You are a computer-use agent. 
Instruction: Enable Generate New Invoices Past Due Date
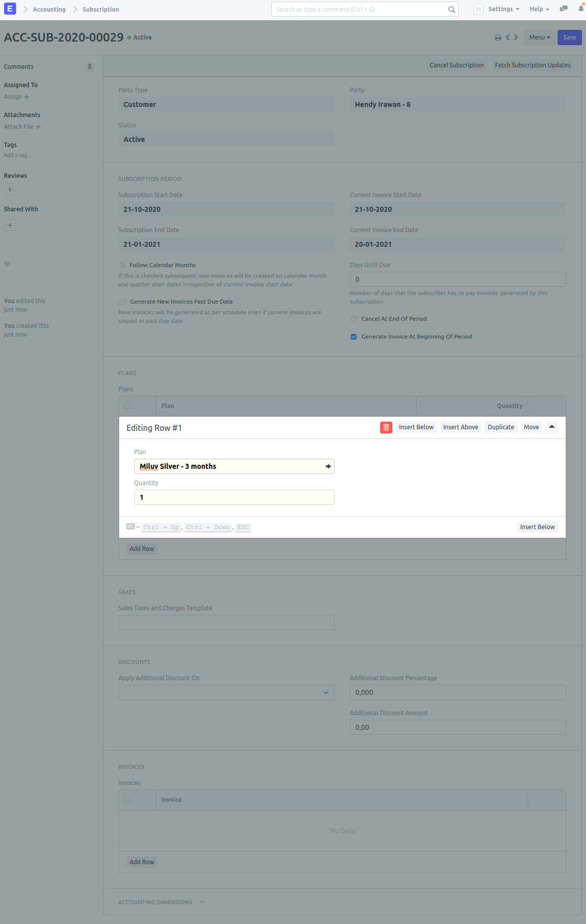pos(122,302)
